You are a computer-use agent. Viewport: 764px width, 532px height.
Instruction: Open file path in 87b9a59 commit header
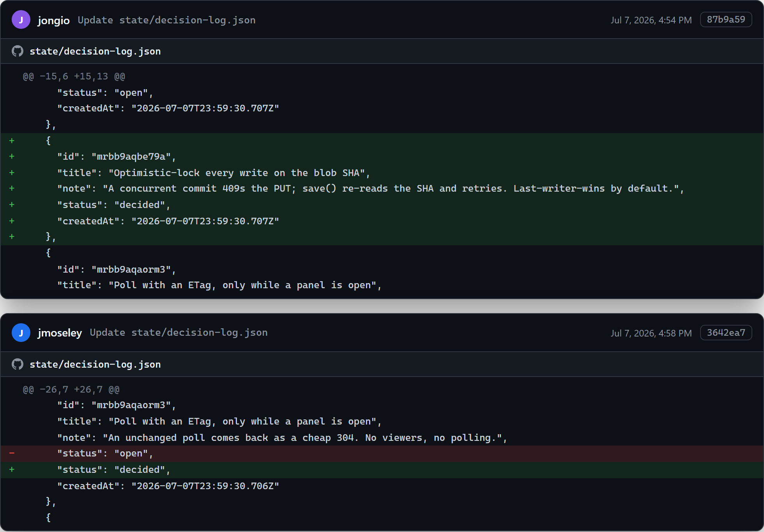pos(95,51)
